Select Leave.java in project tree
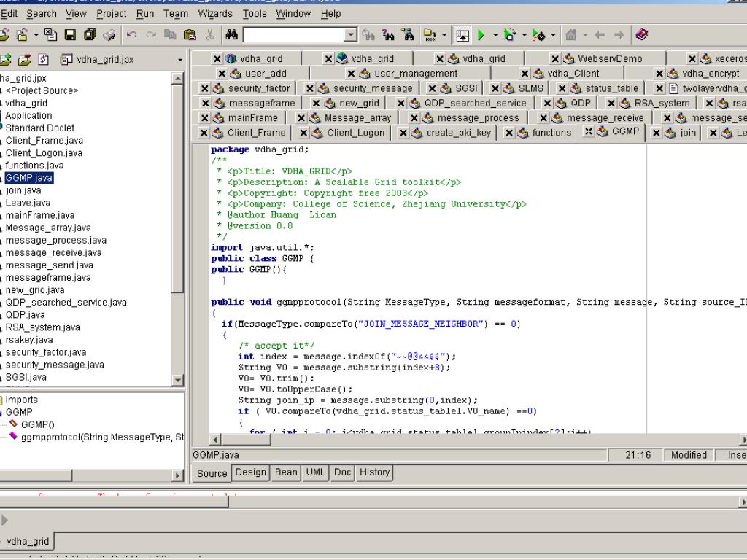 pos(28,203)
